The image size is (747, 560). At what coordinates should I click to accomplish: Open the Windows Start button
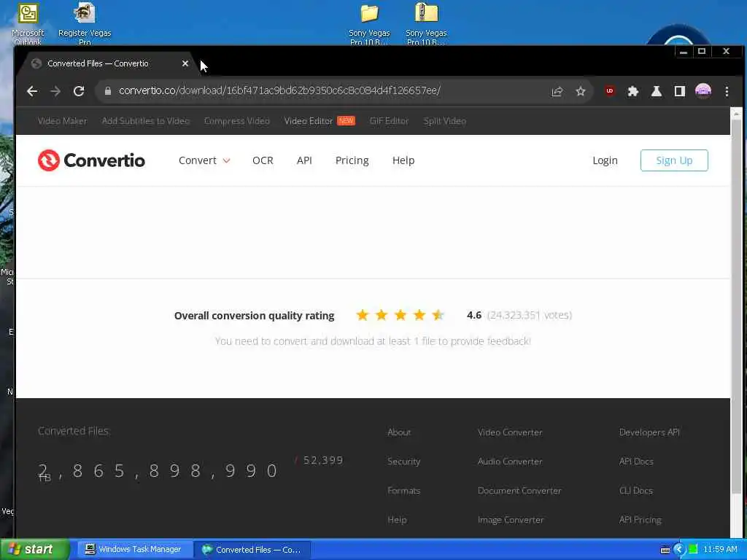34,550
